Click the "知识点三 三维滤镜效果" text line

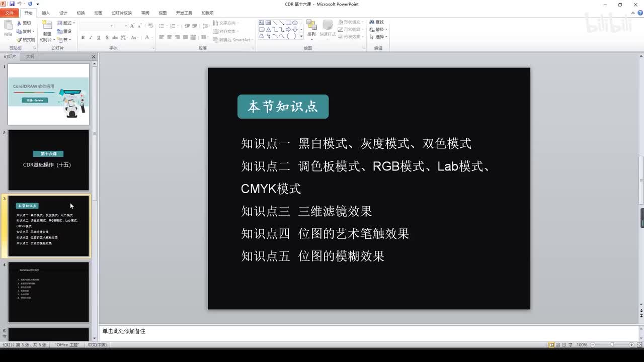[x=306, y=211]
